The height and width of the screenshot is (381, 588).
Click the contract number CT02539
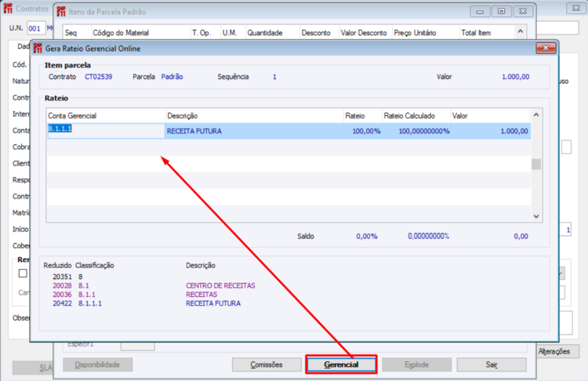(x=98, y=77)
